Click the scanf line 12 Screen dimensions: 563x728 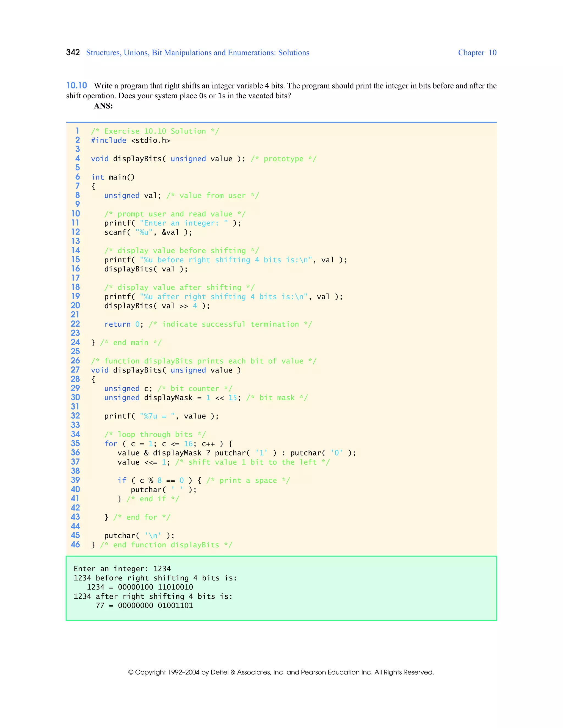tap(148, 232)
